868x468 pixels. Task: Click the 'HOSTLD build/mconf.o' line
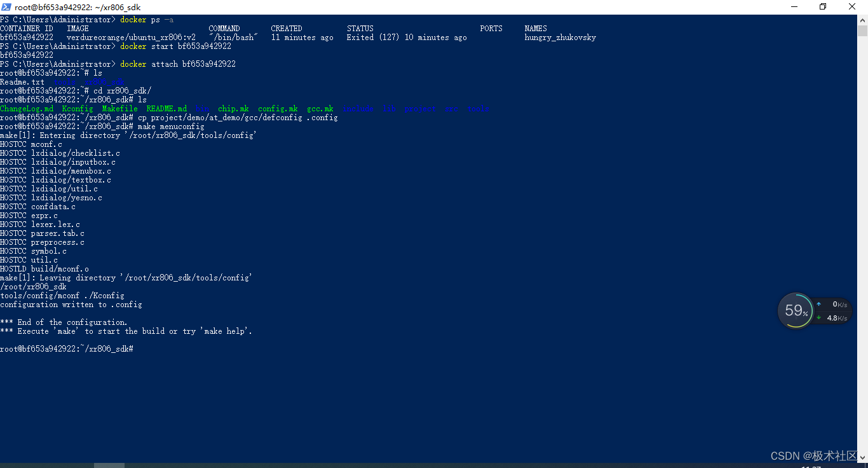click(44, 269)
